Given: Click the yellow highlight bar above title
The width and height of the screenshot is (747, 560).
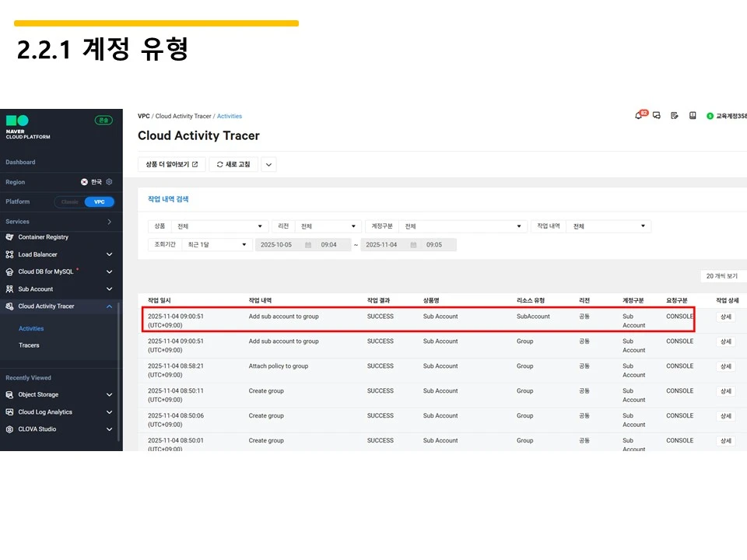Looking at the screenshot, I should tap(156, 23).
